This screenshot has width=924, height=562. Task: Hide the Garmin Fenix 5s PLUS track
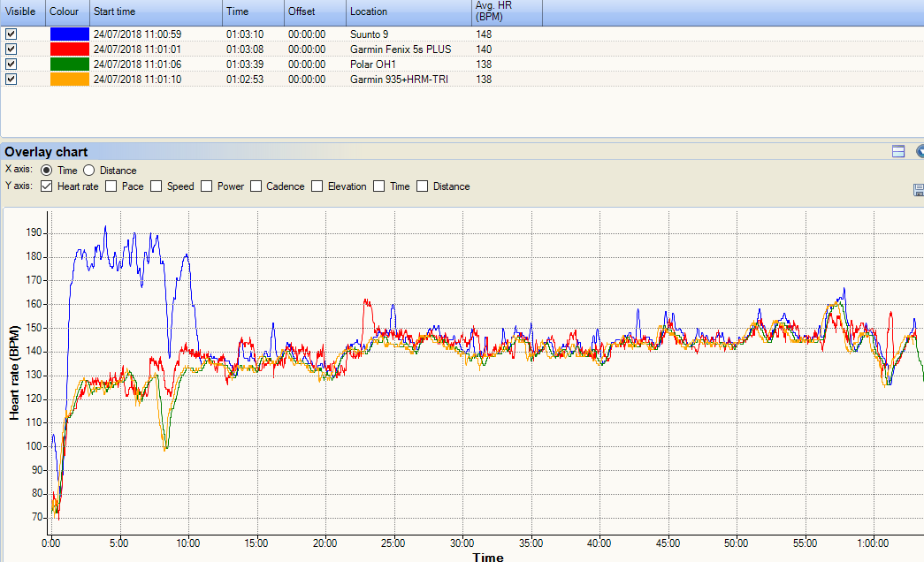[11, 49]
